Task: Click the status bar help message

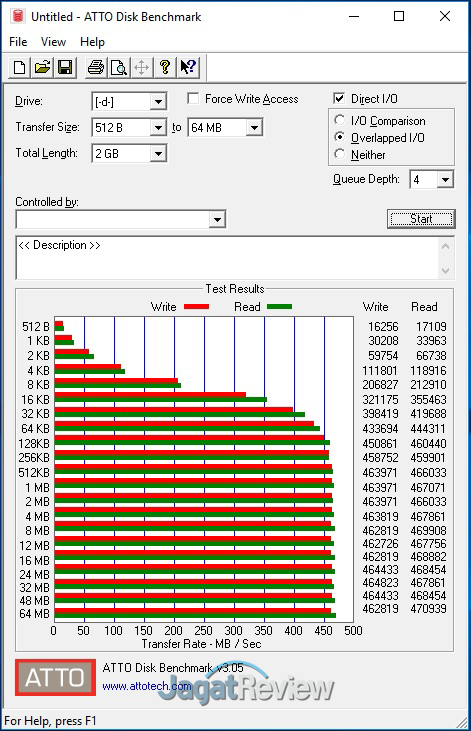Action: click(50, 721)
